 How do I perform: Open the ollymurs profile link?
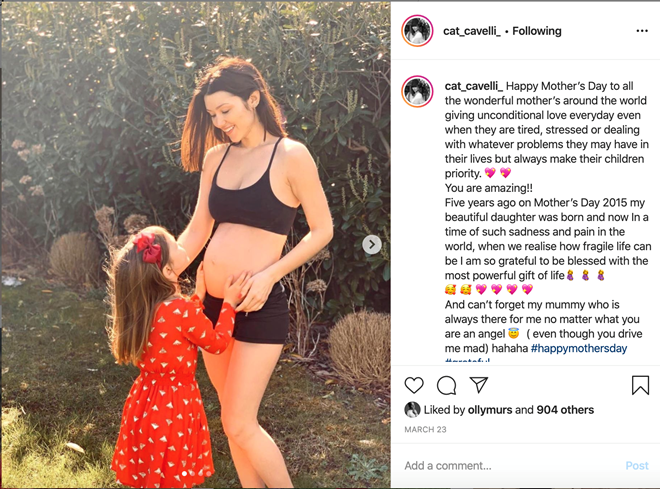point(490,410)
